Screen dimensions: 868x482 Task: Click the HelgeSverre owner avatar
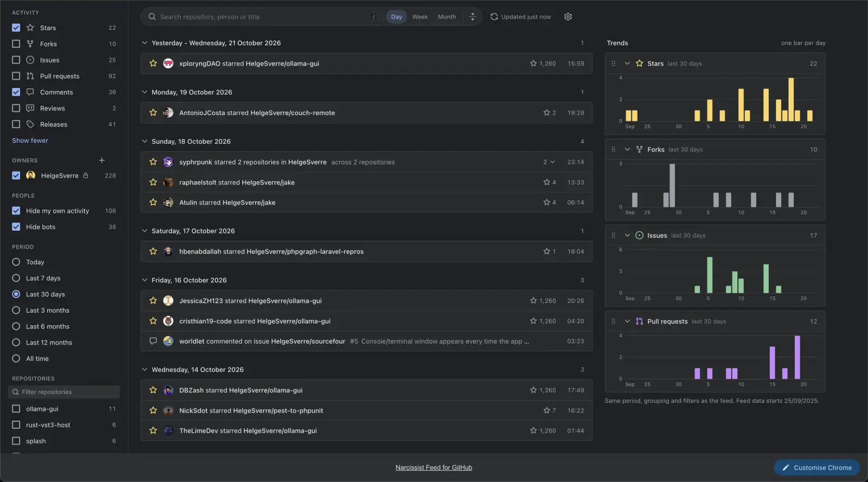coord(31,175)
